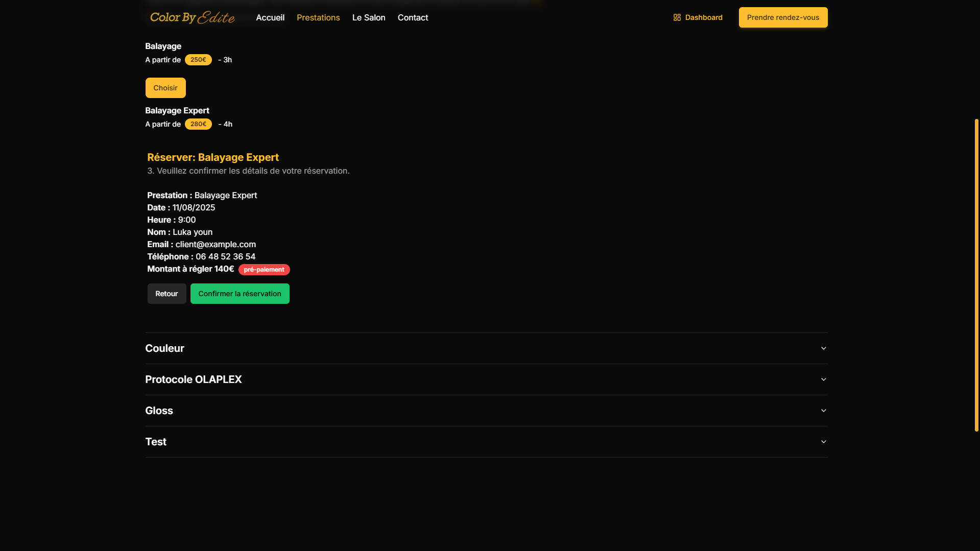Confirm the reservation with green button
This screenshot has height=551, width=980.
point(240,294)
